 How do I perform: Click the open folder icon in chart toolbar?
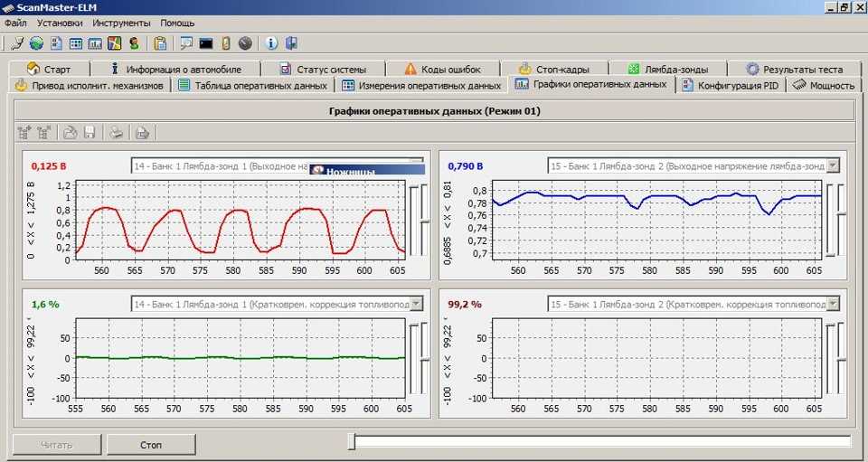point(70,132)
